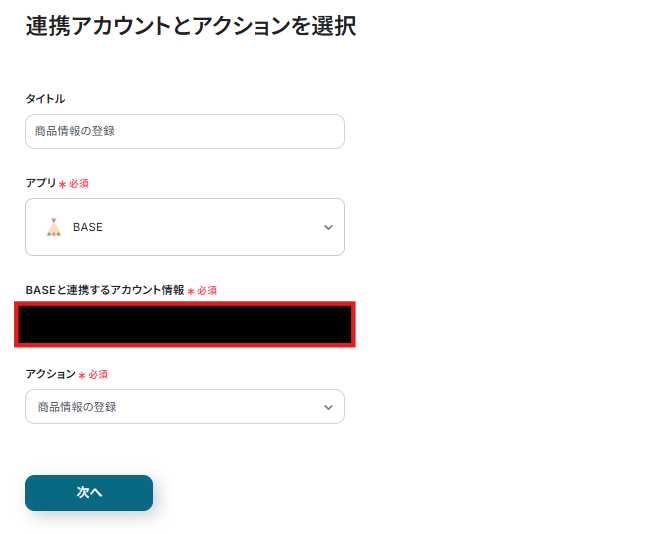The height and width of the screenshot is (534, 664).
Task: Click 商品情報の登録 text in アクション dropdown
Action: coord(77,407)
